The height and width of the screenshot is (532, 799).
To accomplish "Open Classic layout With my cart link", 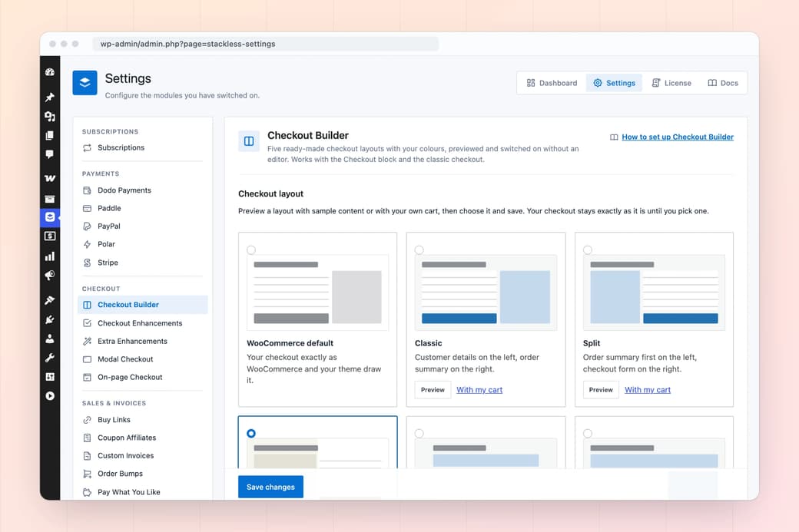I will 479,390.
